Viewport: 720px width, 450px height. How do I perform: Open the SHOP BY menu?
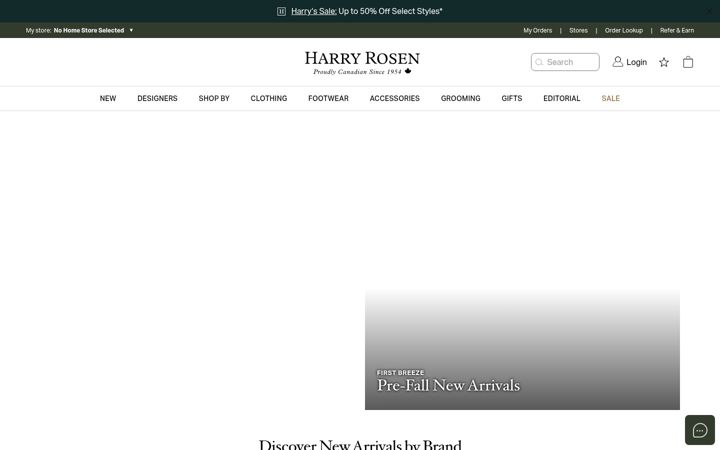tap(214, 98)
